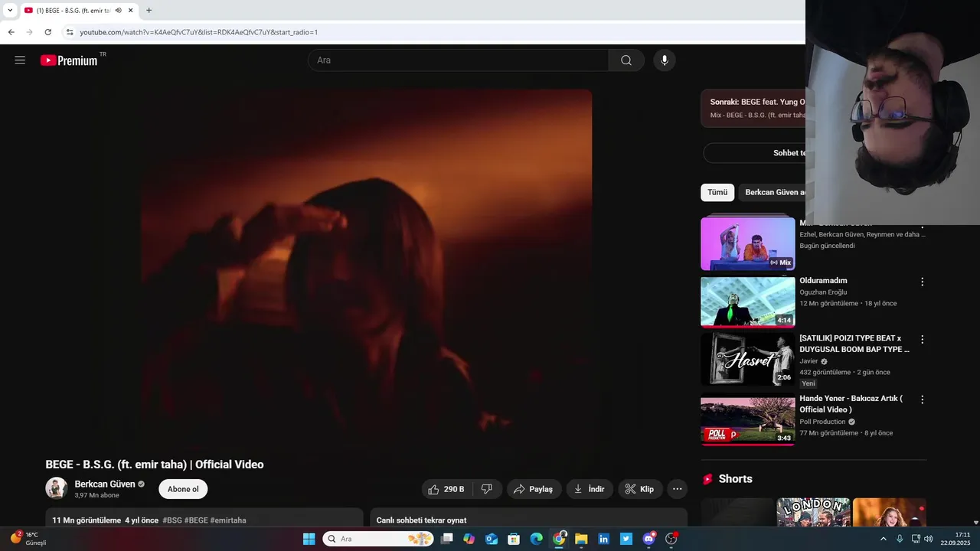Play the Olduramadım video thumbnail
980x551 pixels.
(748, 302)
